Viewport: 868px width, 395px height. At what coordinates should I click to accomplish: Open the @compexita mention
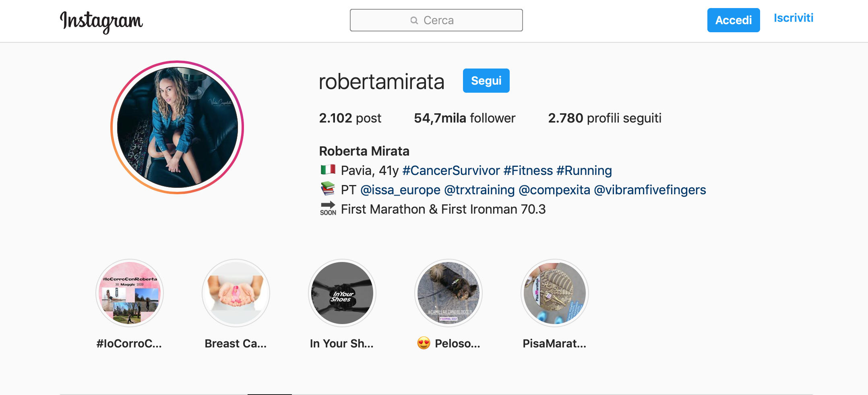click(x=554, y=190)
